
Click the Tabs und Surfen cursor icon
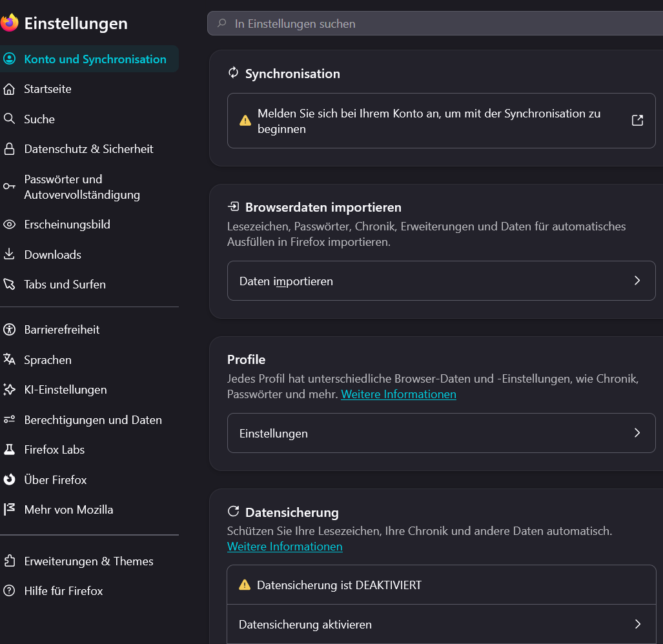point(9,284)
